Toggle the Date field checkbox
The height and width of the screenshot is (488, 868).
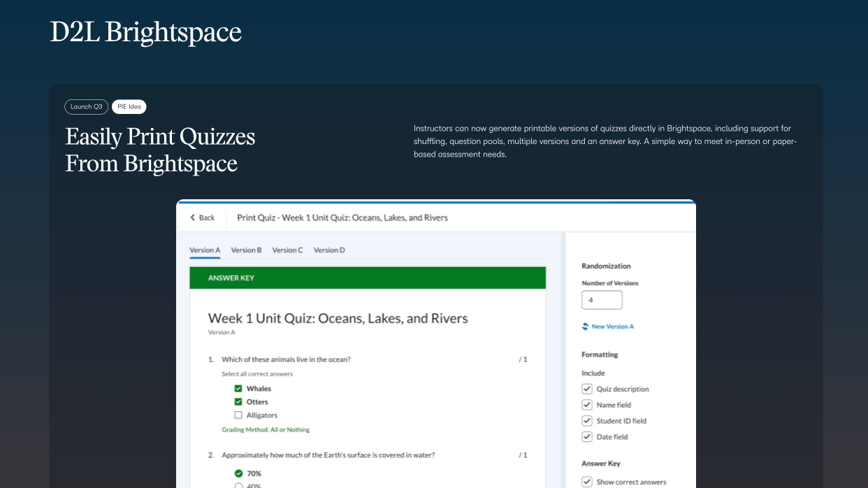(x=587, y=436)
